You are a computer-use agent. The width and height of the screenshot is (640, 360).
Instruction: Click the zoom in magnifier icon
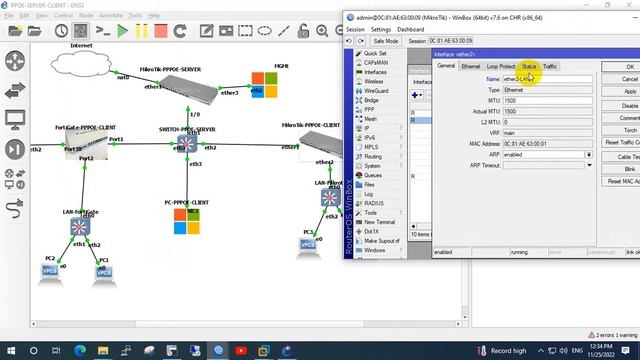click(322, 31)
